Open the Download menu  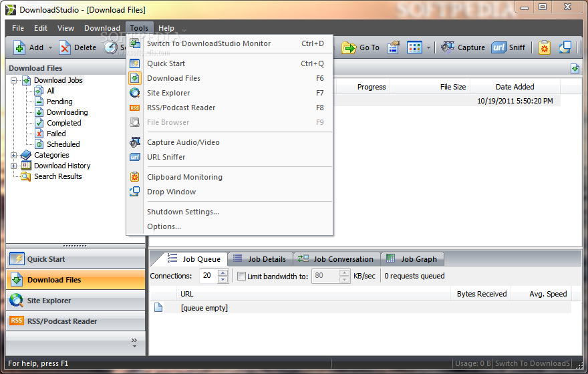click(x=102, y=28)
